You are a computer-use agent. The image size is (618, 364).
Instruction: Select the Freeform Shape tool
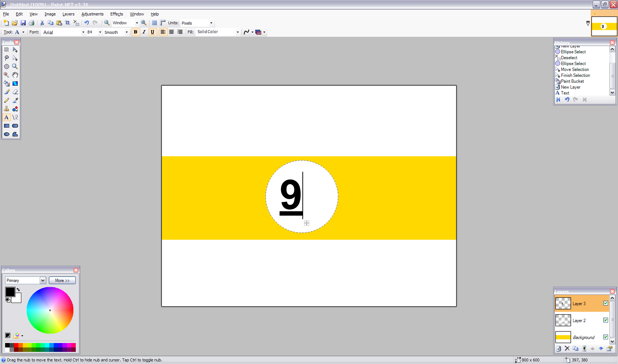coord(15,134)
